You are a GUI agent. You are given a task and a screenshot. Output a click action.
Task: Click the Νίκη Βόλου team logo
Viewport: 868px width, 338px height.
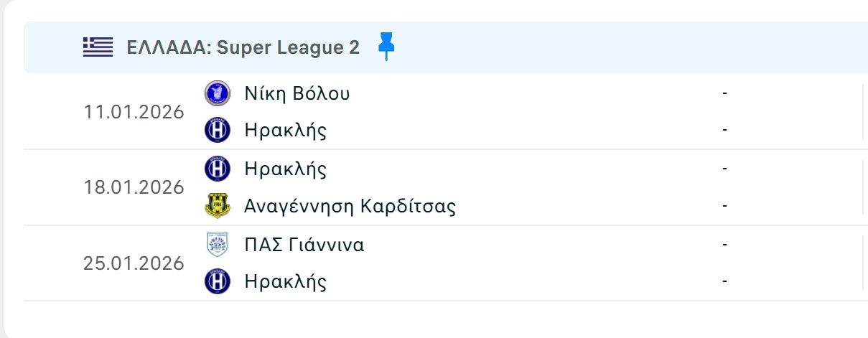click(x=217, y=93)
